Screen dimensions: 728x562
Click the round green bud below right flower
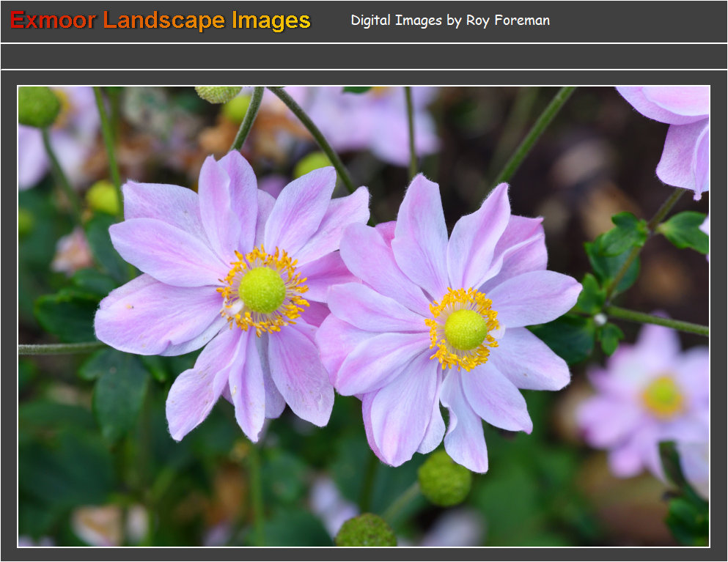click(x=444, y=480)
